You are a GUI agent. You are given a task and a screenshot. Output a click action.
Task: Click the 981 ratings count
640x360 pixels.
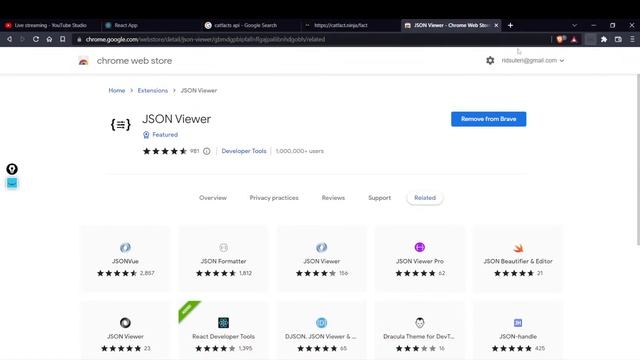(x=194, y=151)
